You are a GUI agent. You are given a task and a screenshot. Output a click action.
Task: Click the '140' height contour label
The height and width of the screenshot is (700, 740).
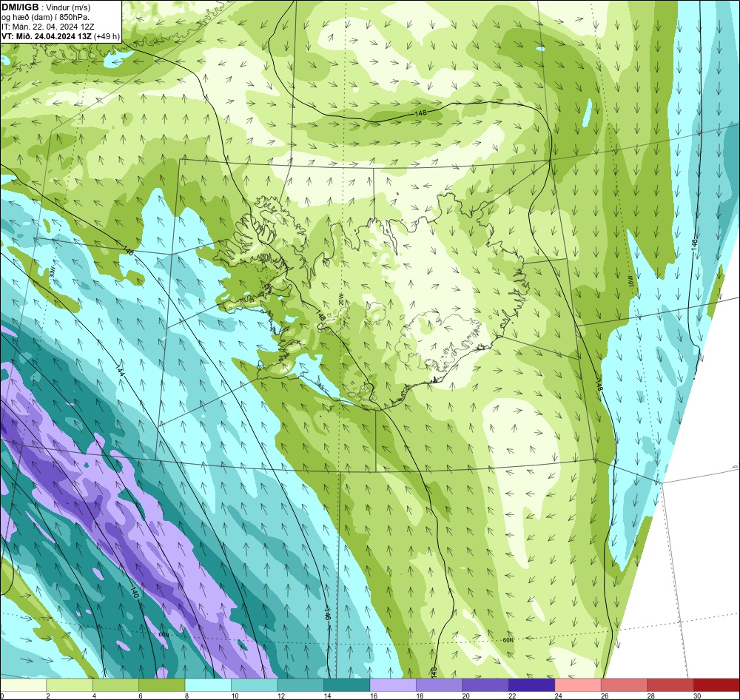[x=134, y=593]
